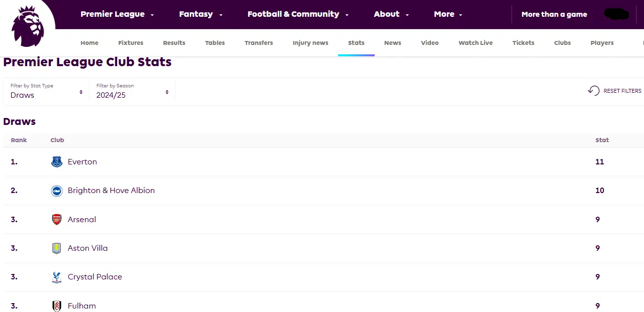Click the Crystal Palace club crest
This screenshot has width=644, height=312.
[x=57, y=277]
